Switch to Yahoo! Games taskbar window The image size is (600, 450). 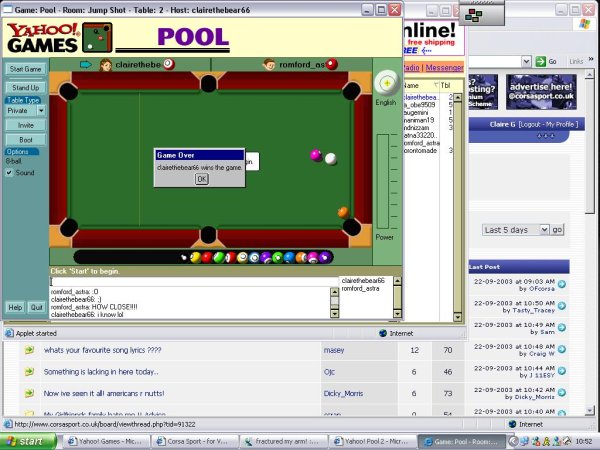(105, 442)
